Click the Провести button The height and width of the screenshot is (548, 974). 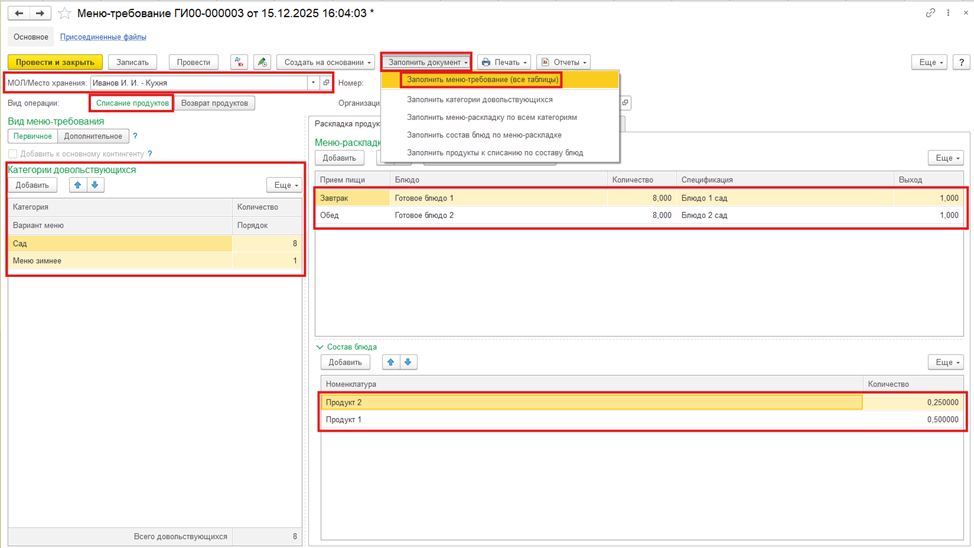click(x=193, y=62)
